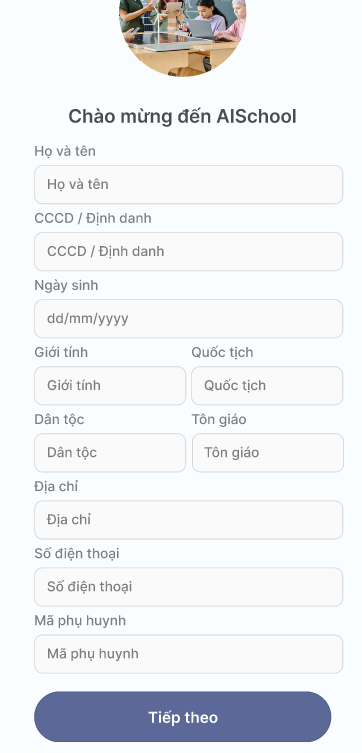Focus the Số điện thoại input box

(188, 587)
